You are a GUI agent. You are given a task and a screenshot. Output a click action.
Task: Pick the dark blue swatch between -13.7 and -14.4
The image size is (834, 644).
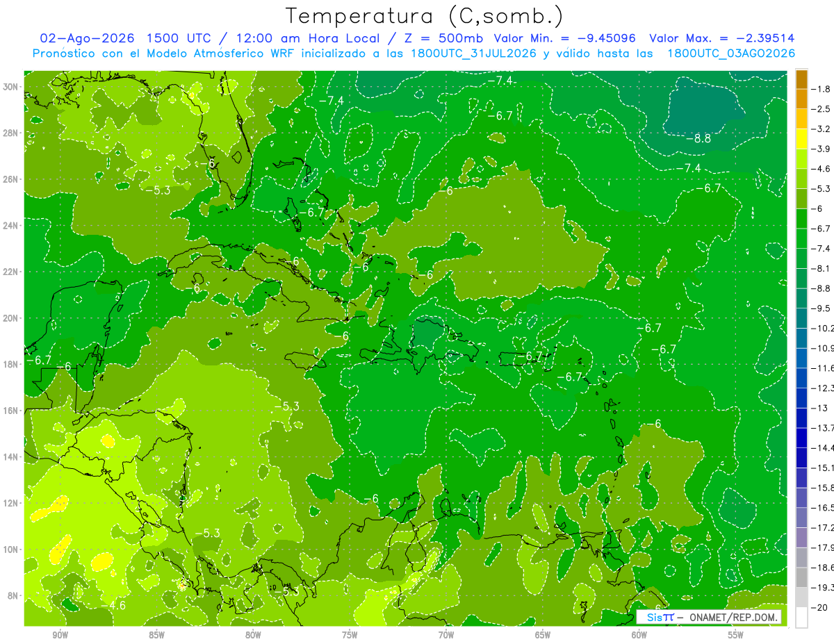point(801,438)
